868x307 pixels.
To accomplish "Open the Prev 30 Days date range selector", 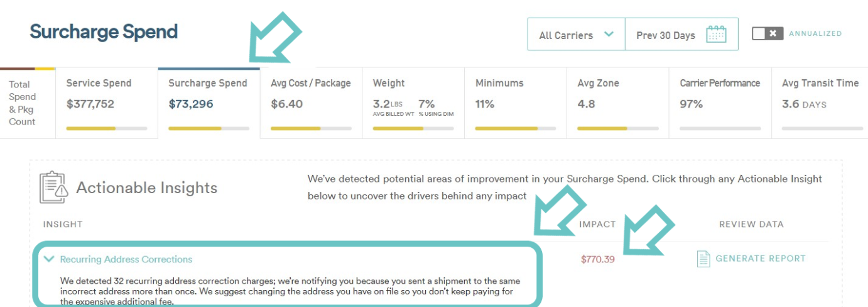I will (681, 35).
